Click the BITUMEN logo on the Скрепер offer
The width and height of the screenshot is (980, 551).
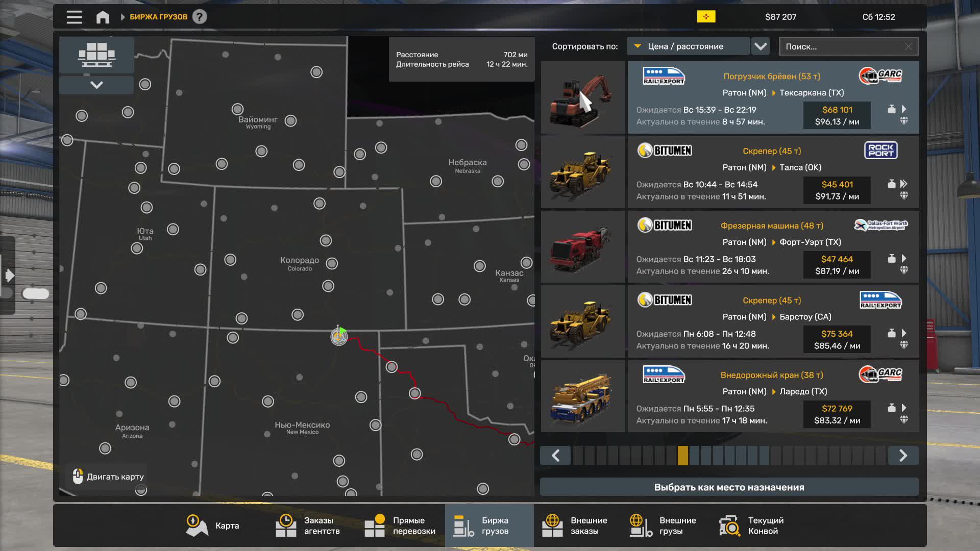664,151
